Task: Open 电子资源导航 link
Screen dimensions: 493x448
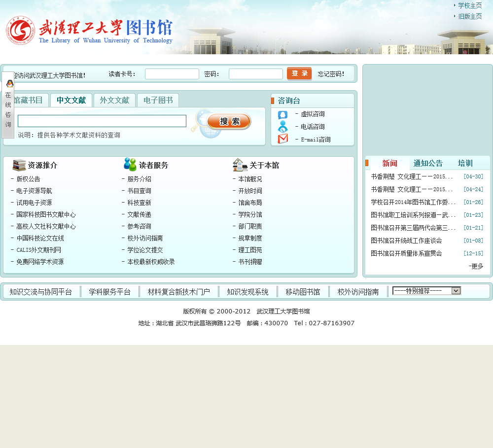Action: click(x=35, y=191)
